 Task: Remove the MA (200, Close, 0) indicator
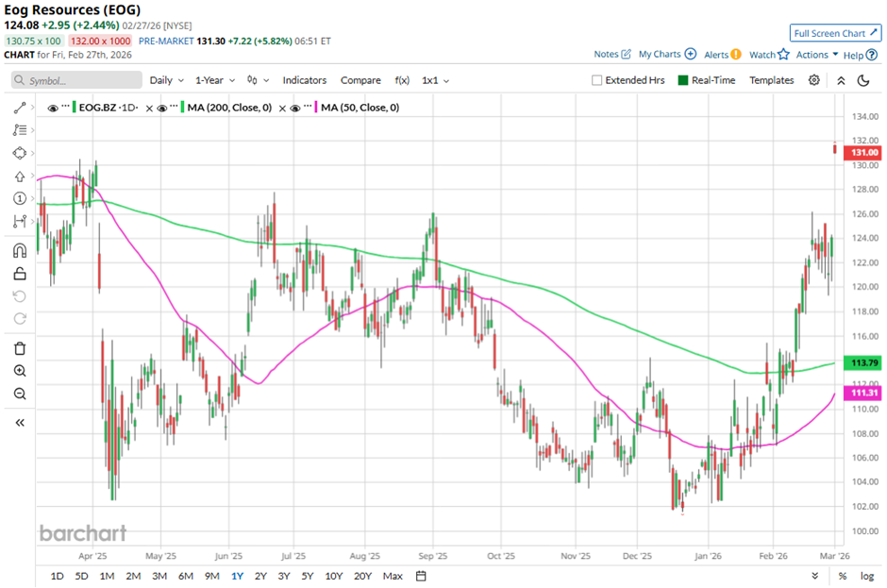click(282, 109)
